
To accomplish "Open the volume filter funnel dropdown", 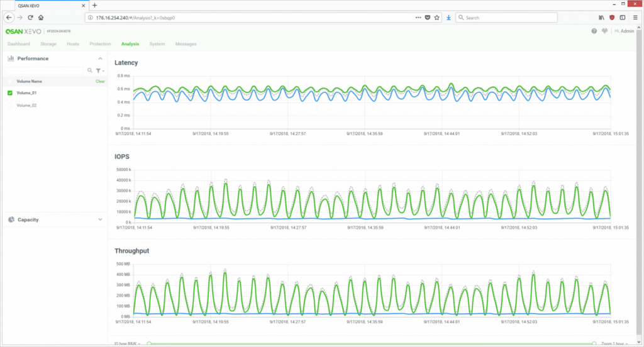I will 100,70.
